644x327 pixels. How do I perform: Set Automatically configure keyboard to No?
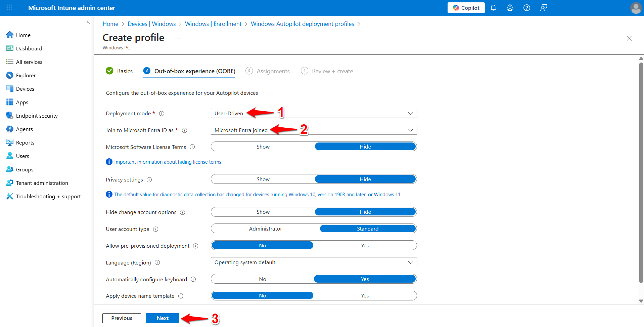(263, 279)
